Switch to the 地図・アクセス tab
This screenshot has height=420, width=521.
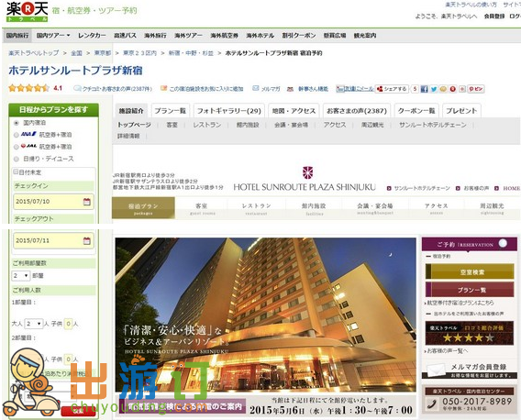294,111
